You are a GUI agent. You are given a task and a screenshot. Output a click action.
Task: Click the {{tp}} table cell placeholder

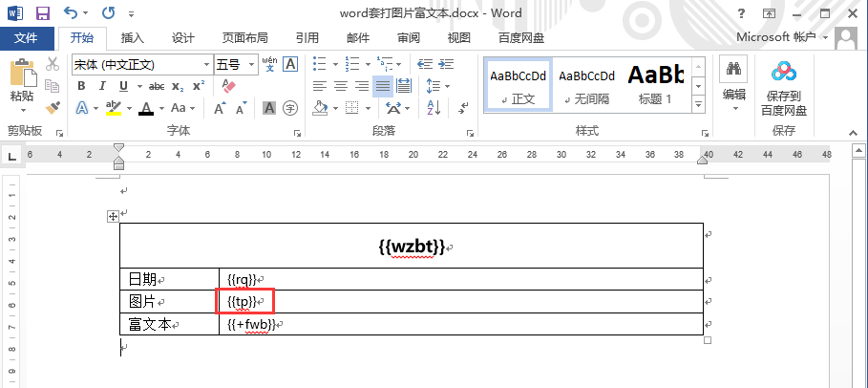[243, 302]
